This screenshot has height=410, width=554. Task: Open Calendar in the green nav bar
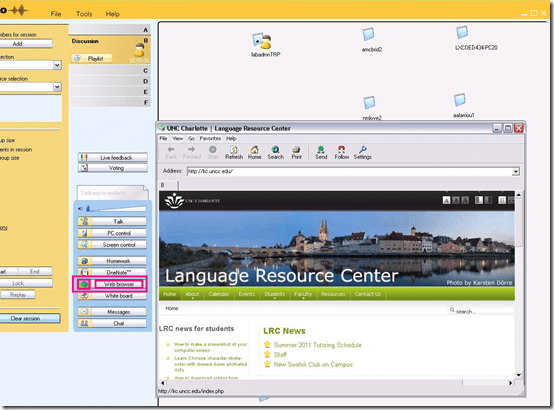[219, 294]
